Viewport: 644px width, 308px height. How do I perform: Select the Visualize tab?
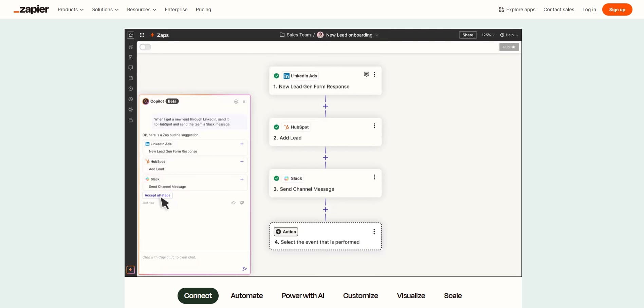point(411,296)
